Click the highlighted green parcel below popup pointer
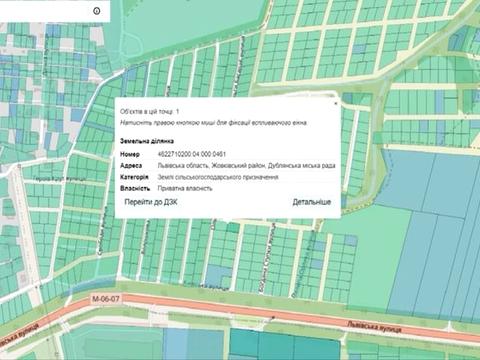The height and width of the screenshot is (360, 480). coord(233,227)
